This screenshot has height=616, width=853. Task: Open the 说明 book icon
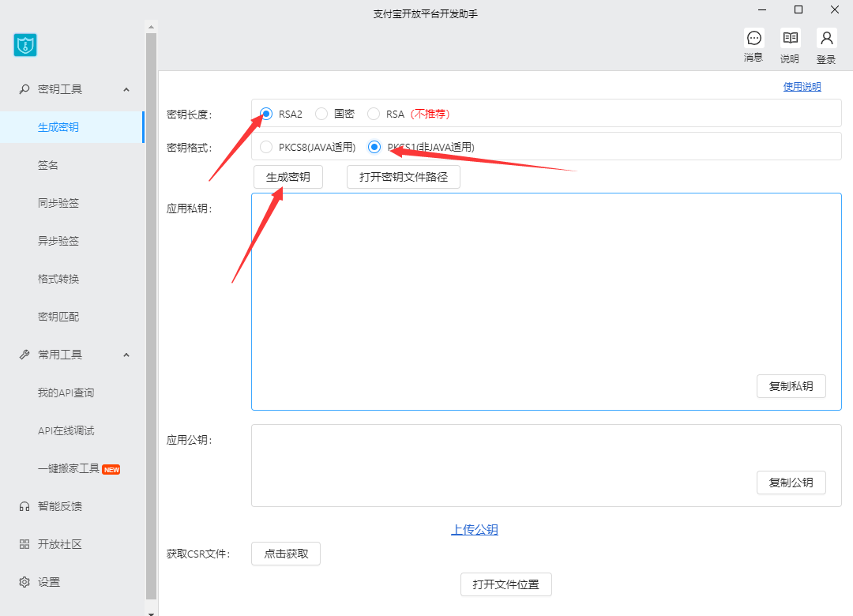pos(790,38)
